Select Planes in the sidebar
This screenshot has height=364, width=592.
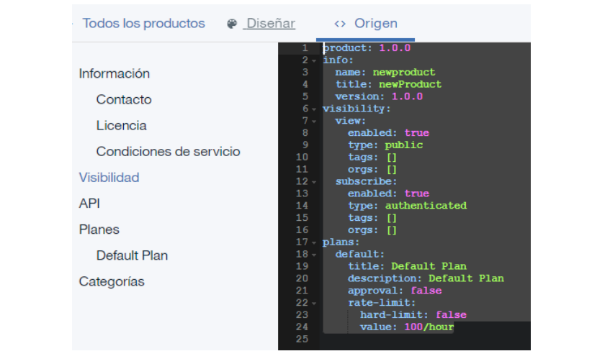coord(99,229)
